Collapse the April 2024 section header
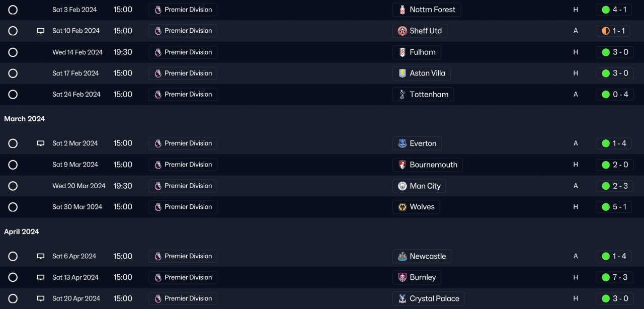This screenshot has height=309, width=644. tap(22, 231)
